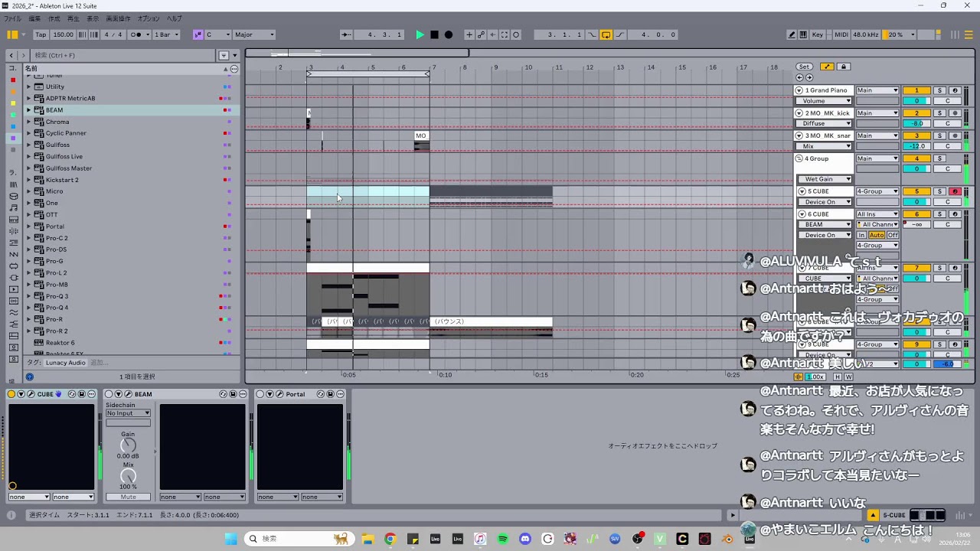
Task: Click the yellow browser toggle icon
Action: click(12, 34)
